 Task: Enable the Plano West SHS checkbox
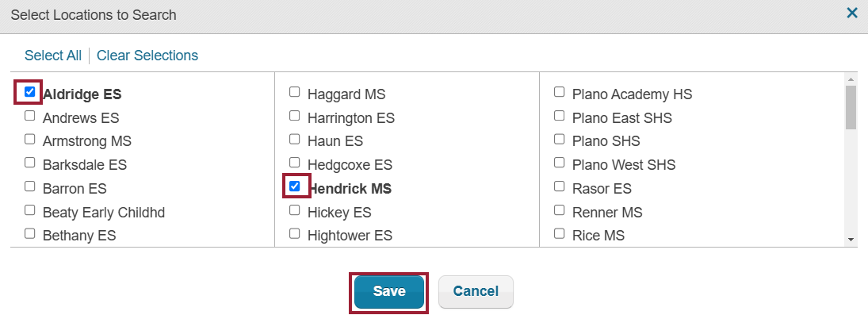[x=559, y=163]
